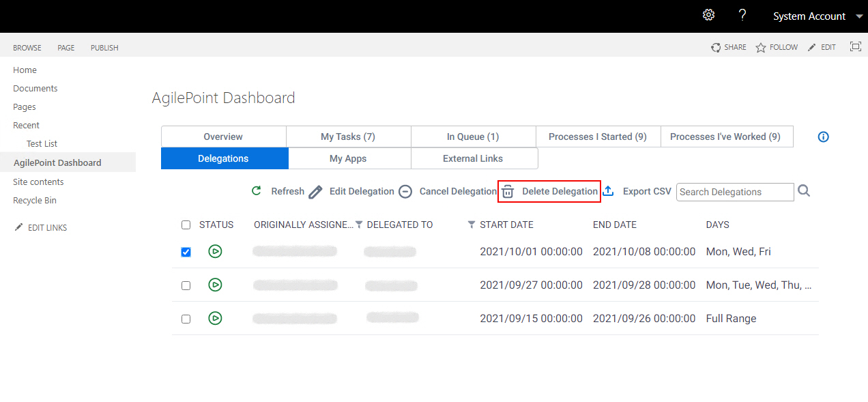Click the AgilePoint Dashboard page title

pos(224,98)
